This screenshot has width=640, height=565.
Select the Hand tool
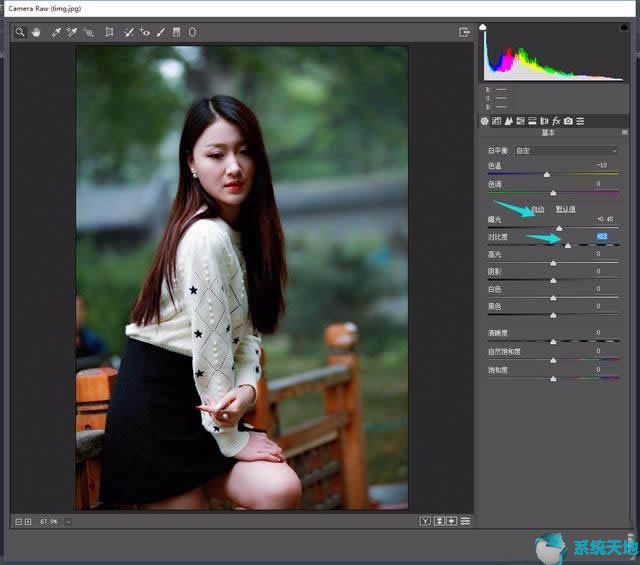(36, 32)
